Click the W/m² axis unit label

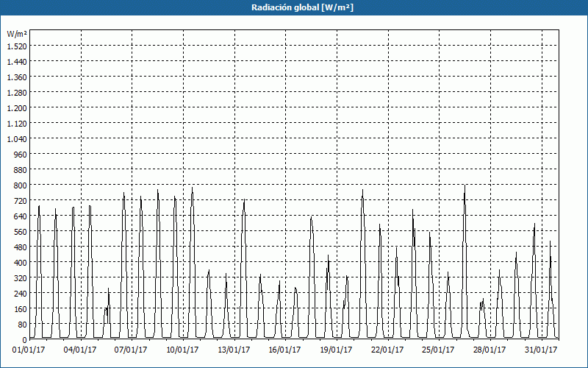tap(17, 34)
